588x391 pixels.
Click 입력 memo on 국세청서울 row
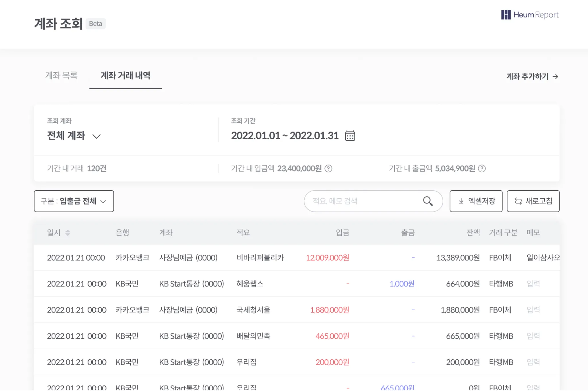533,310
